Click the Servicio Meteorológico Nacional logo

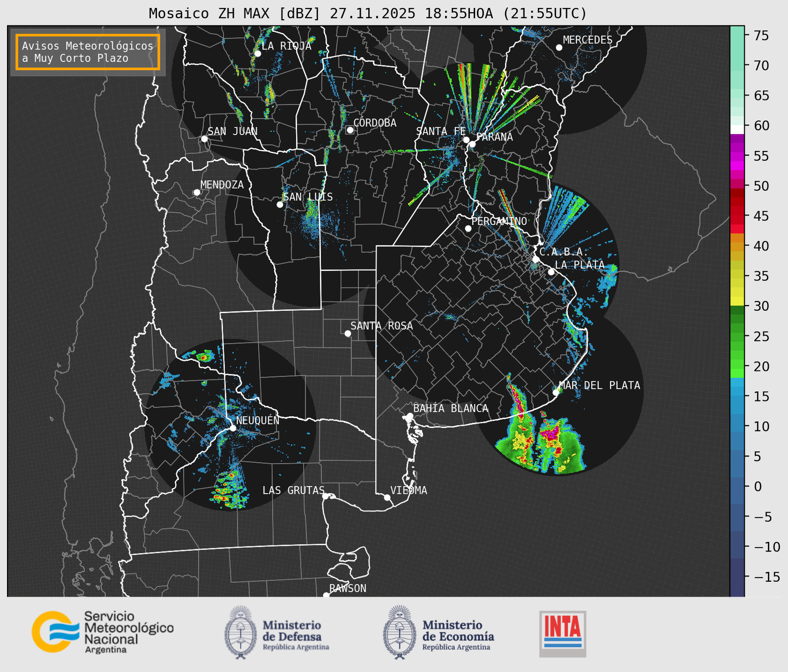pyautogui.click(x=102, y=632)
